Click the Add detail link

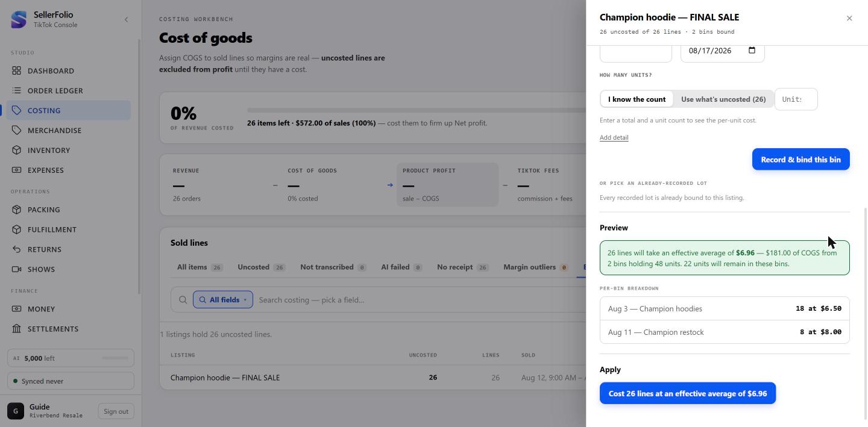tap(614, 137)
